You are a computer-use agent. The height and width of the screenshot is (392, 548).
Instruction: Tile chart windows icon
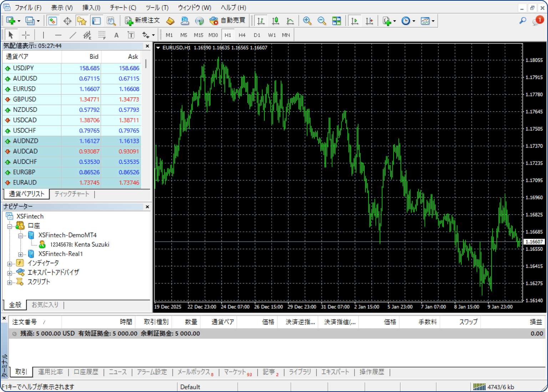click(x=336, y=21)
